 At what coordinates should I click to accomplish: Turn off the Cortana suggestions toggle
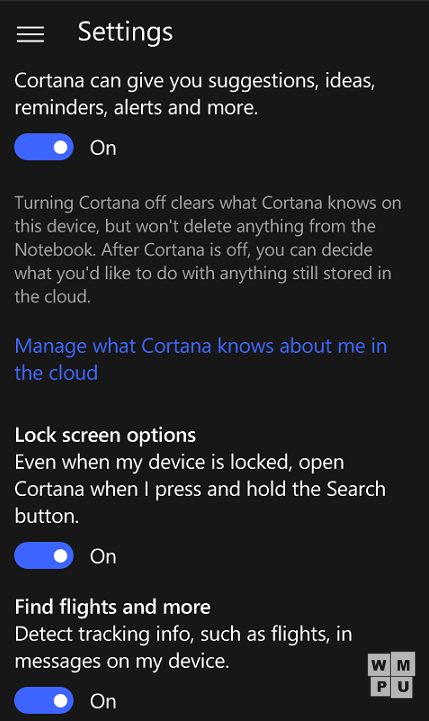tap(44, 147)
